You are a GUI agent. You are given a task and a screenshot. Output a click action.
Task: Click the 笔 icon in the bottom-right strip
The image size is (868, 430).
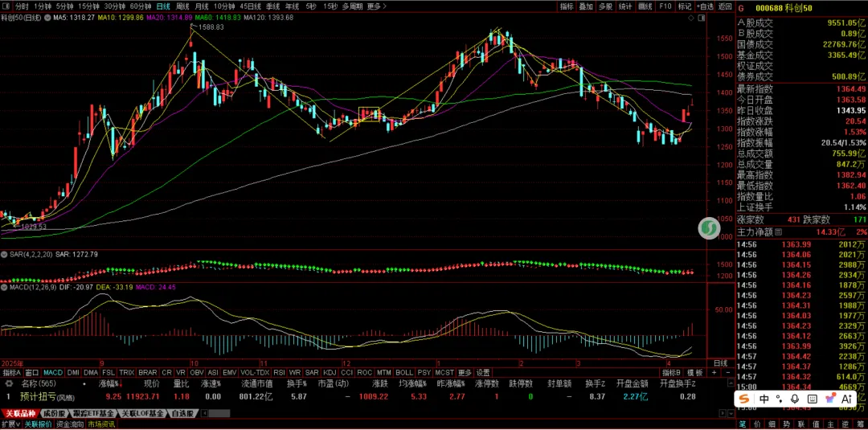pos(743,424)
